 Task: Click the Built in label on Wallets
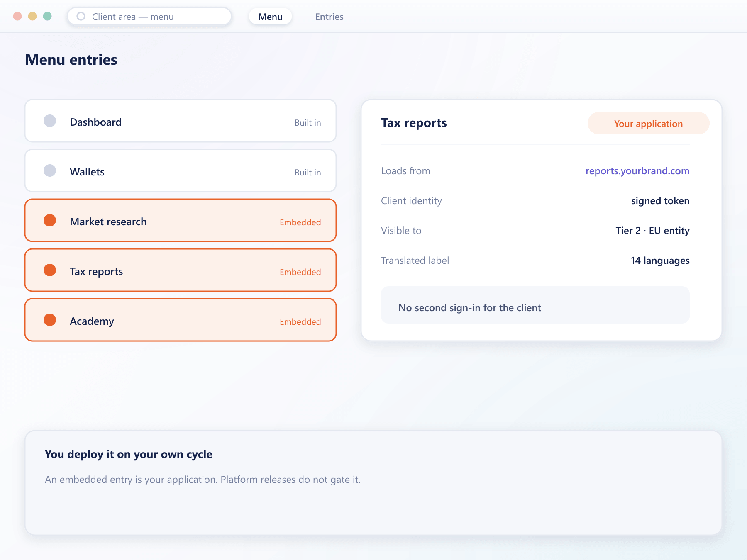tap(308, 173)
